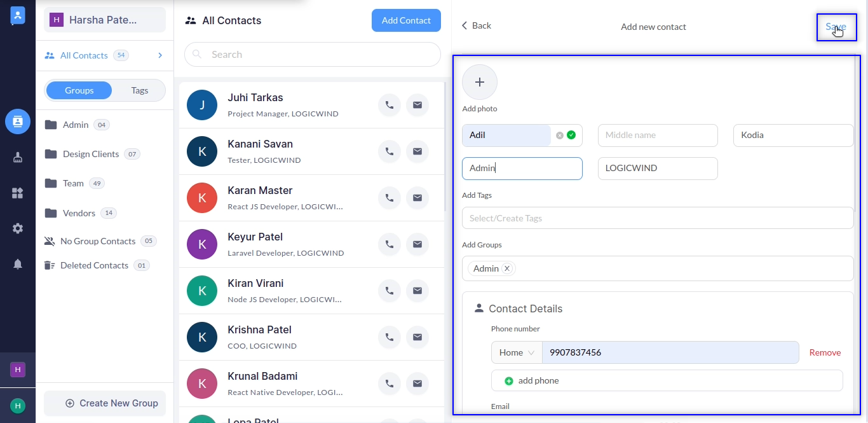Screen dimensions: 868x423
Task: Open Deleted Contacts list
Action: tap(94, 265)
